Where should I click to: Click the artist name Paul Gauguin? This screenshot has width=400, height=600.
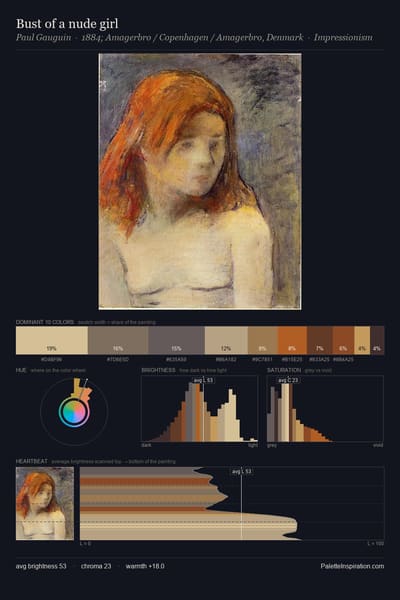coord(43,38)
